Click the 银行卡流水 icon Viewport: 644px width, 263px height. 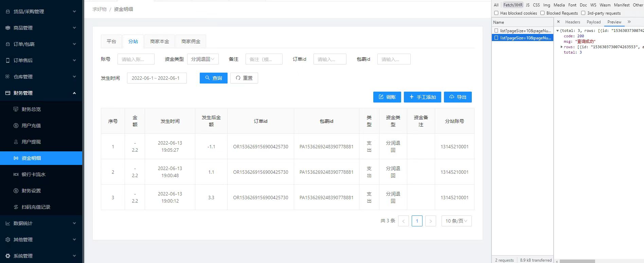pyautogui.click(x=16, y=174)
